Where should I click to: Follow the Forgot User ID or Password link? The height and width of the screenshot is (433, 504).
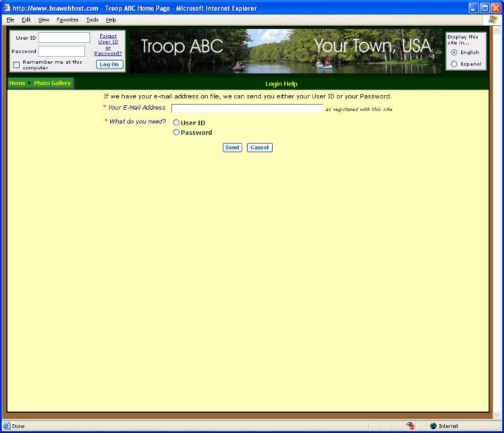(x=108, y=45)
